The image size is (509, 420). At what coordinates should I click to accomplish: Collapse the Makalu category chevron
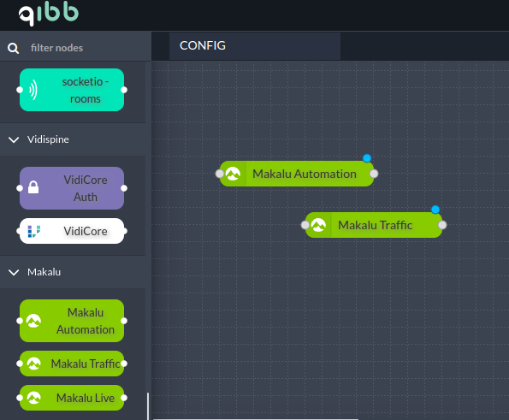14,272
